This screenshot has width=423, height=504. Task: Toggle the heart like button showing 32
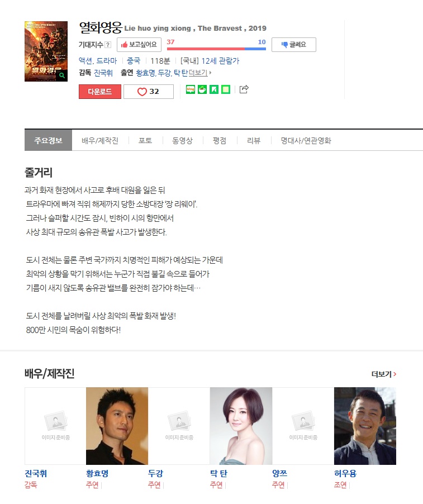(x=149, y=92)
